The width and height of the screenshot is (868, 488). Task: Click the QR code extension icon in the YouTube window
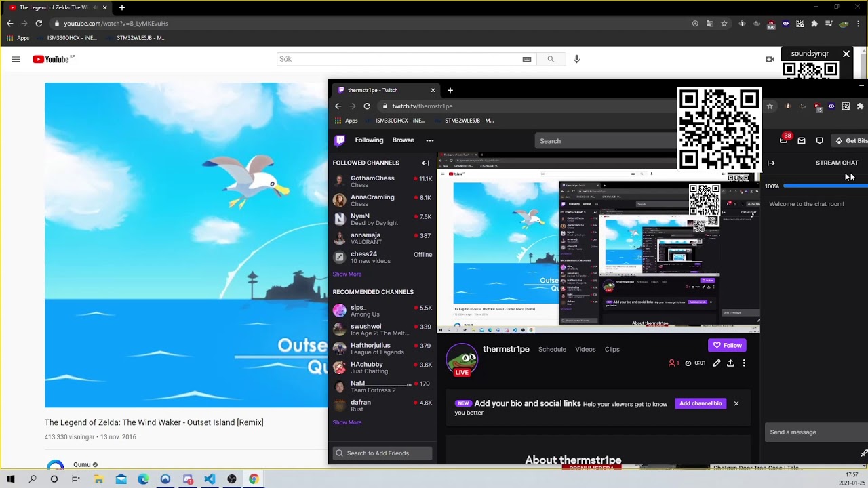coord(800,23)
